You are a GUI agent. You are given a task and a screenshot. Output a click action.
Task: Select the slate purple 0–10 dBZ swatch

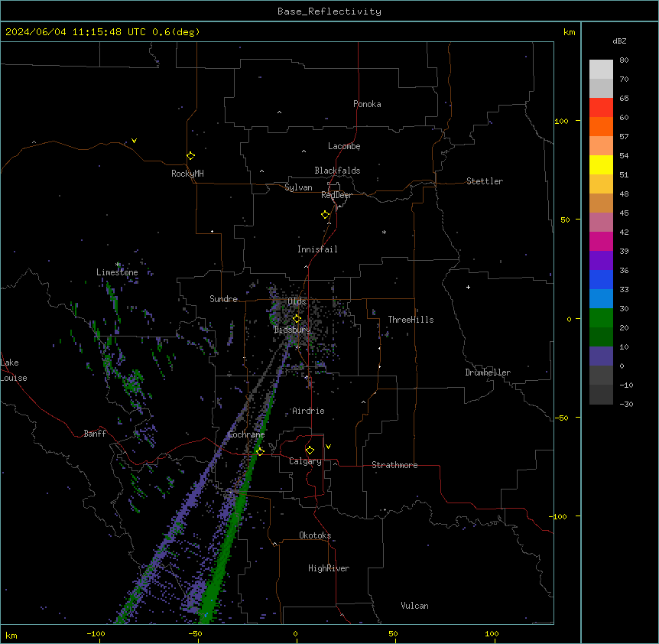point(601,356)
